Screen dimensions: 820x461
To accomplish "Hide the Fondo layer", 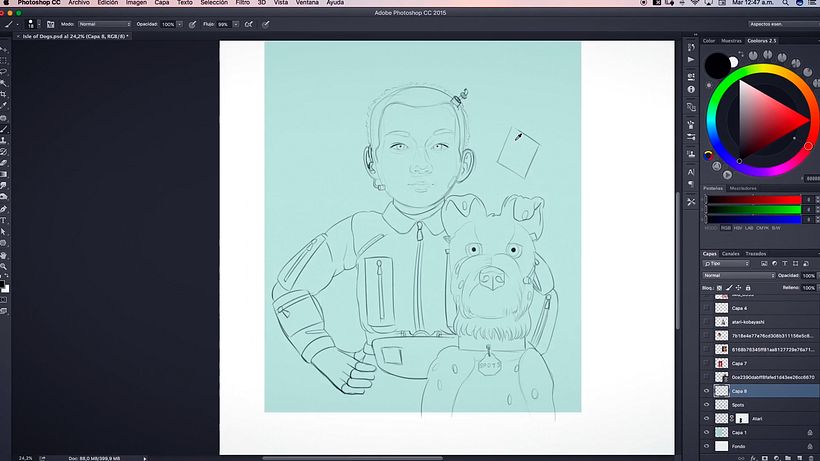I will (707, 446).
